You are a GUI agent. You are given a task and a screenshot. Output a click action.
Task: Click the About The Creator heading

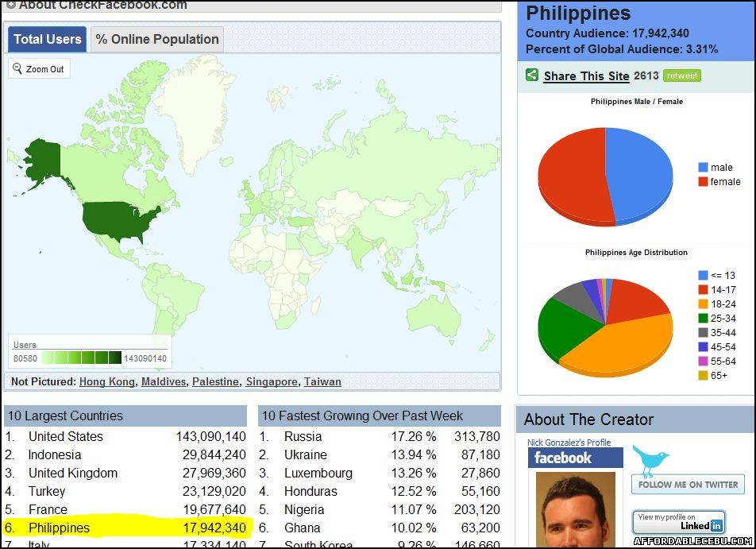(588, 419)
